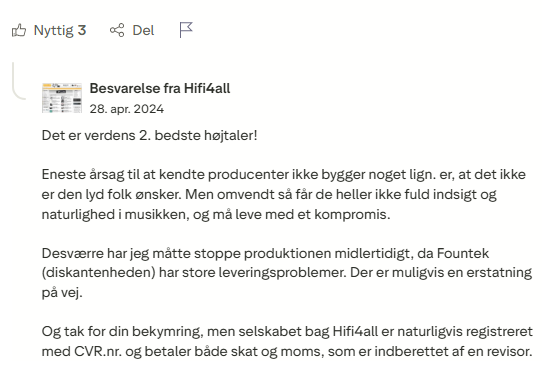The width and height of the screenshot is (558, 383).
Task: Click the line about verdens 2. bedste højtaler
Action: [149, 136]
